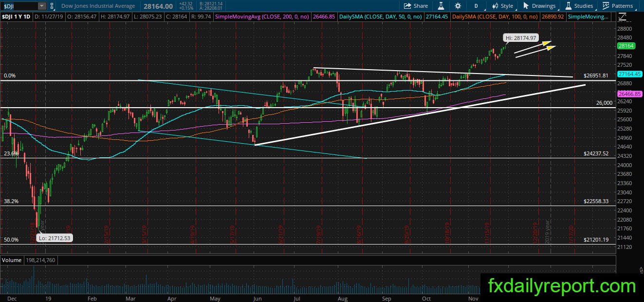The height and width of the screenshot is (302, 644).
Task: Click the 28164 current price tag
Action: [x=626, y=46]
